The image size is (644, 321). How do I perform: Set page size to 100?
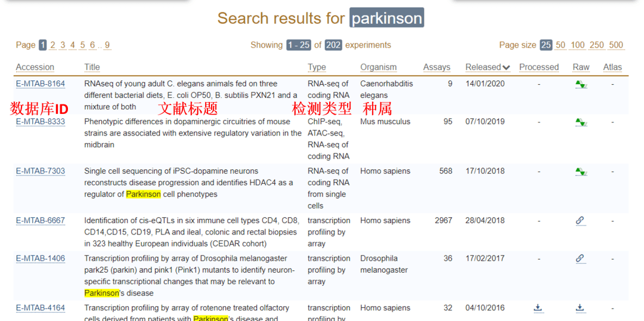578,45
